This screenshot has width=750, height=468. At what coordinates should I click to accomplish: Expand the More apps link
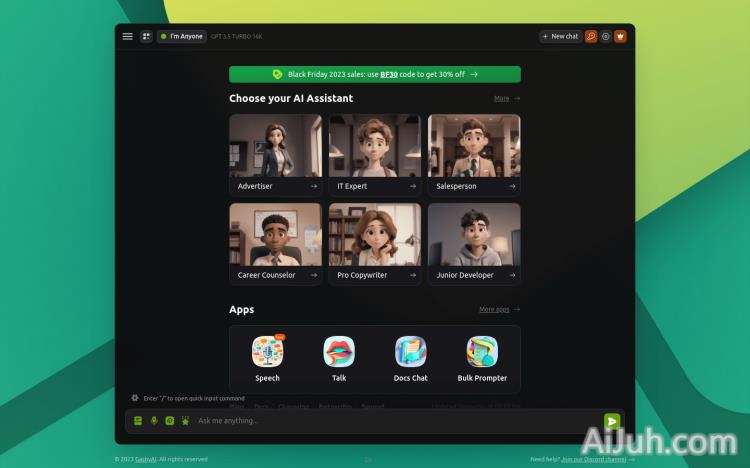coord(499,310)
